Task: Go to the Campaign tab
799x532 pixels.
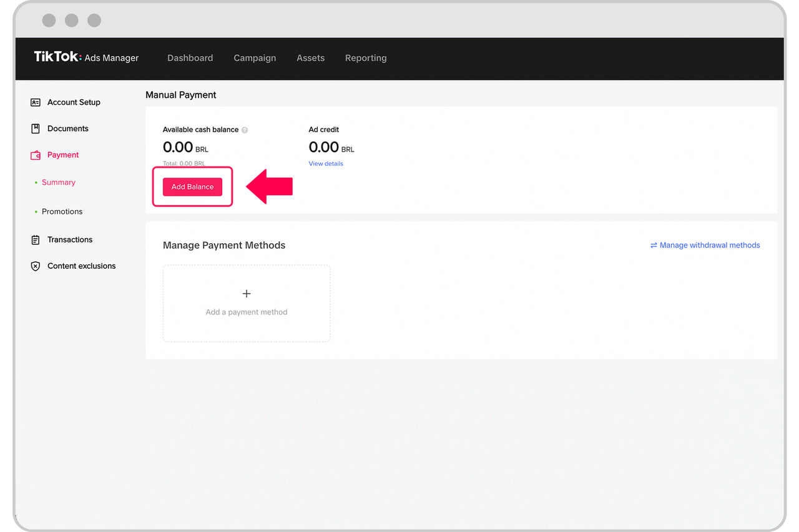Action: (x=255, y=58)
